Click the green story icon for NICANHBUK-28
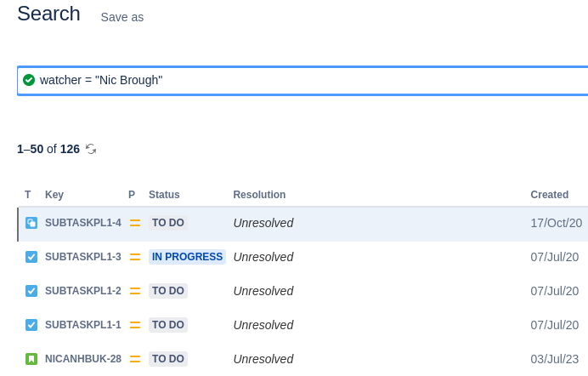 tap(31, 359)
